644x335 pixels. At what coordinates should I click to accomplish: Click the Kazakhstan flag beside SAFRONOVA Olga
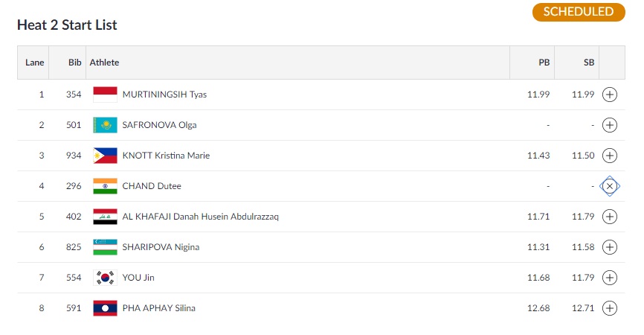(105, 125)
